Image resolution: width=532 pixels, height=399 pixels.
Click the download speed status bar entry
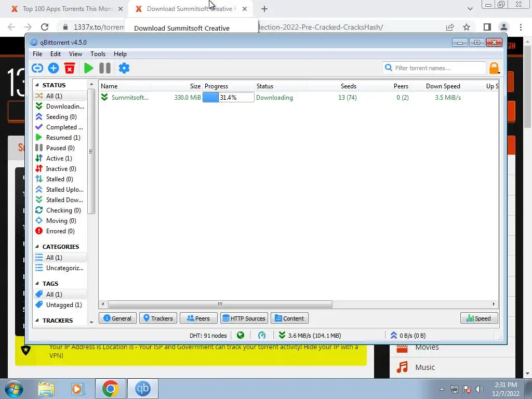310,336
